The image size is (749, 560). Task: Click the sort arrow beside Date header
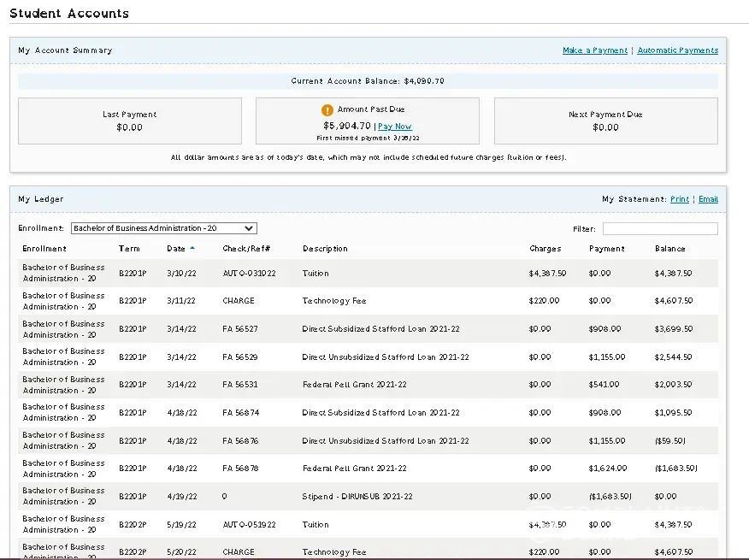192,249
